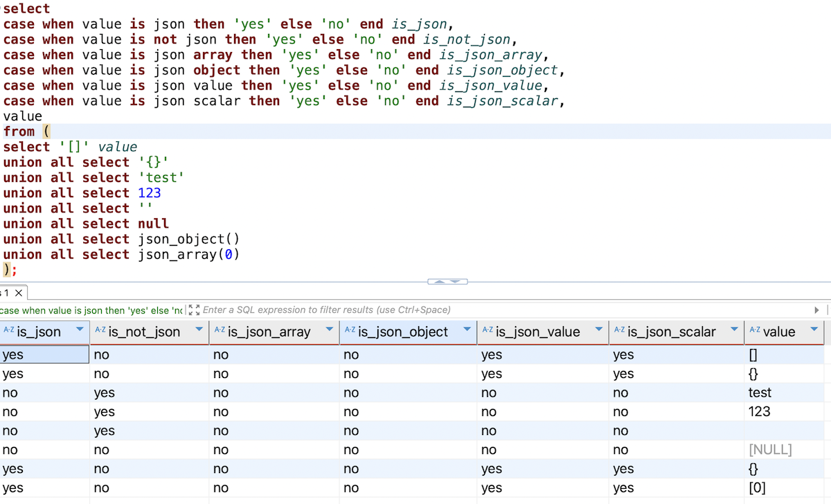Viewport: 831px width, 504px height.
Task: Open the value column dropdown arrow
Action: (x=814, y=330)
